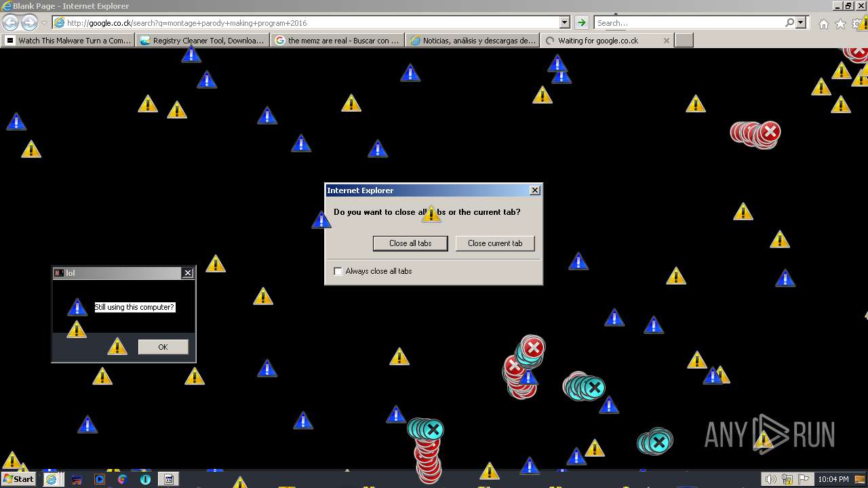This screenshot has width=868, height=488.
Task: Click the green Go arrow beside the address bar
Action: pos(581,23)
